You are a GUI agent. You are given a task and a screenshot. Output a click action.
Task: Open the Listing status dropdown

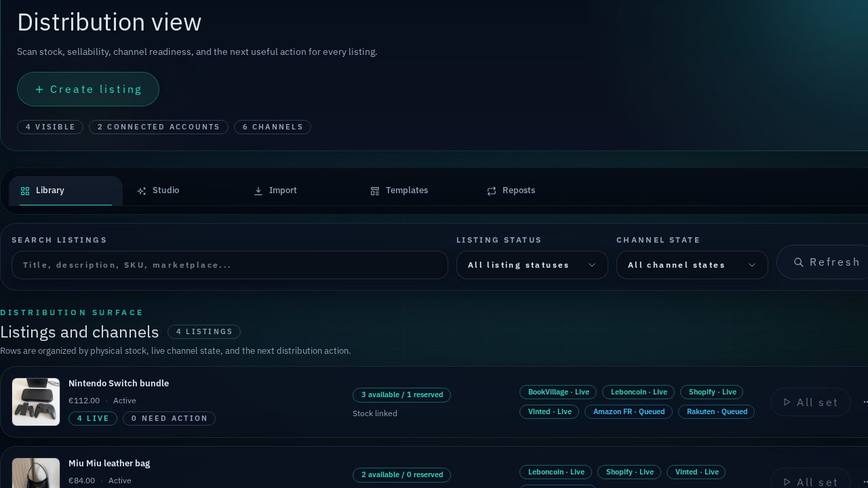[x=532, y=265]
